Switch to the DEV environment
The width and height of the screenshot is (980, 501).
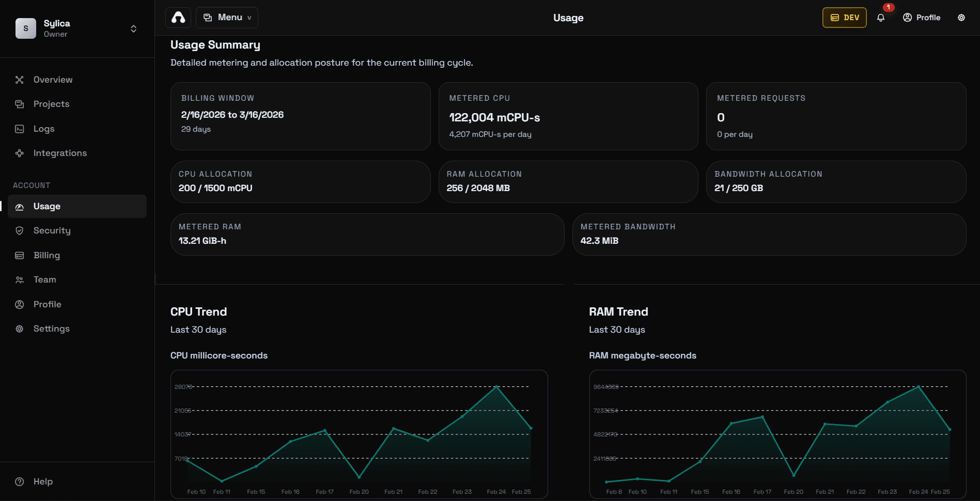pyautogui.click(x=844, y=17)
